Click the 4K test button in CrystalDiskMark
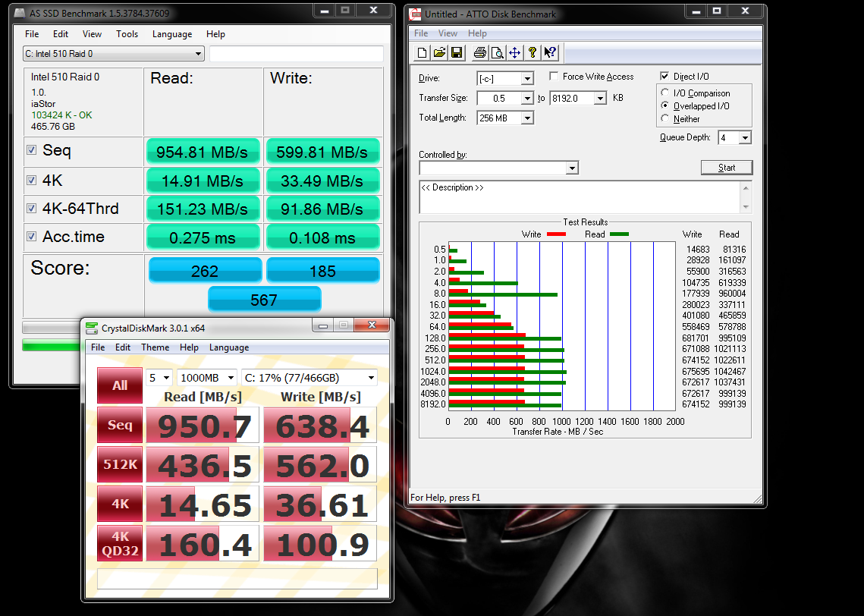864x616 pixels. [x=120, y=504]
